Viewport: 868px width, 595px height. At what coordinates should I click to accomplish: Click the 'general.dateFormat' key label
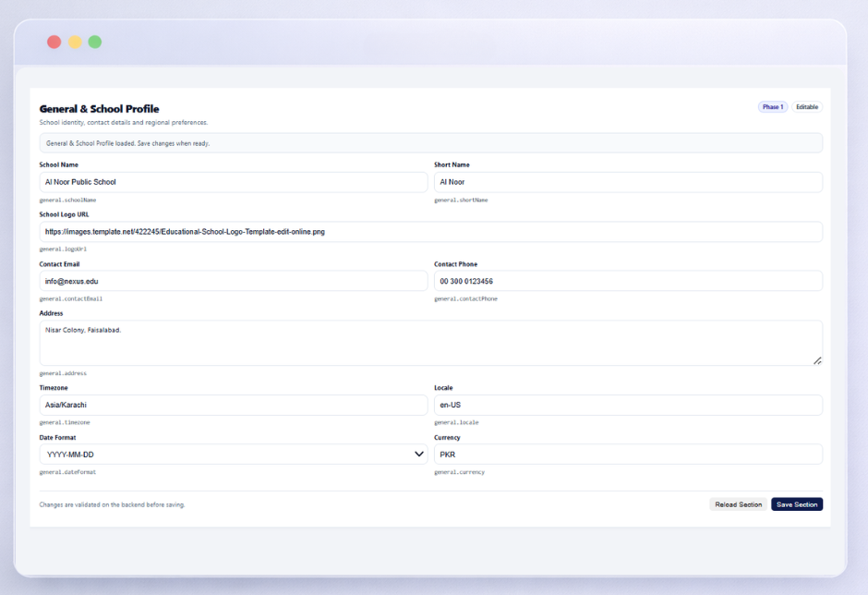coord(67,472)
